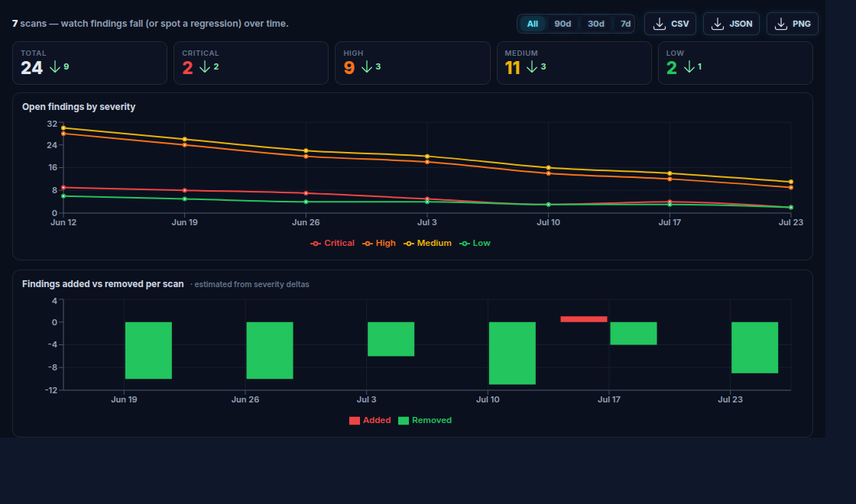This screenshot has height=504, width=856.
Task: Switch to the 30d range tab
Action: coord(595,24)
